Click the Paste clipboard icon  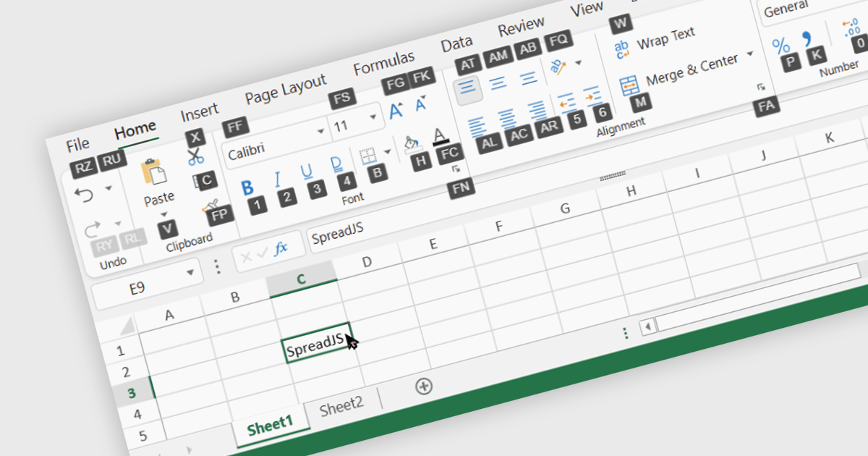coord(153,172)
